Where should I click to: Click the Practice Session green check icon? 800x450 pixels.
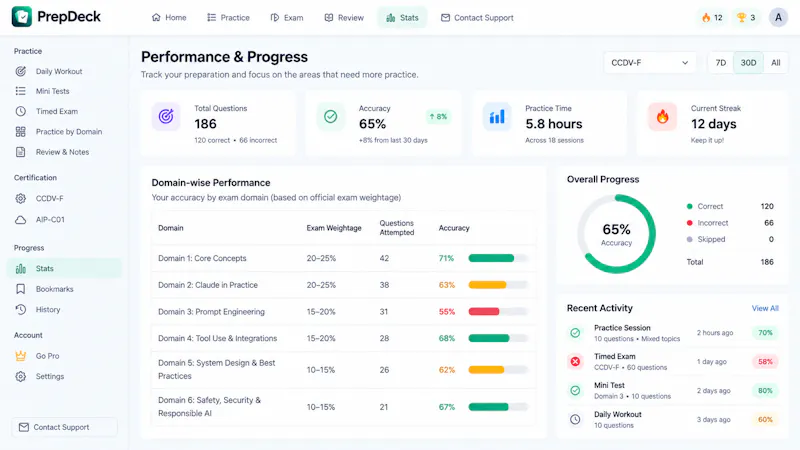(x=575, y=333)
